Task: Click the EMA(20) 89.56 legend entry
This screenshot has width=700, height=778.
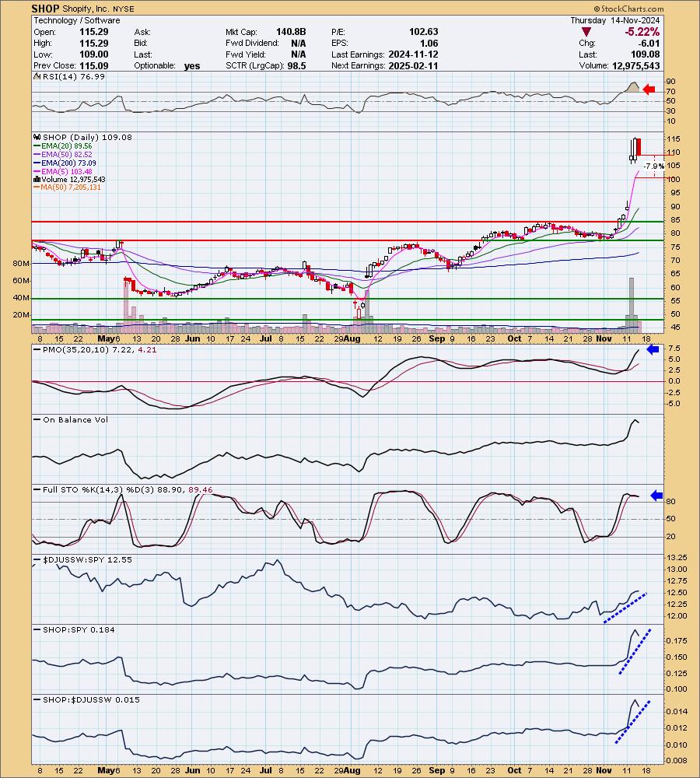Action: point(66,146)
